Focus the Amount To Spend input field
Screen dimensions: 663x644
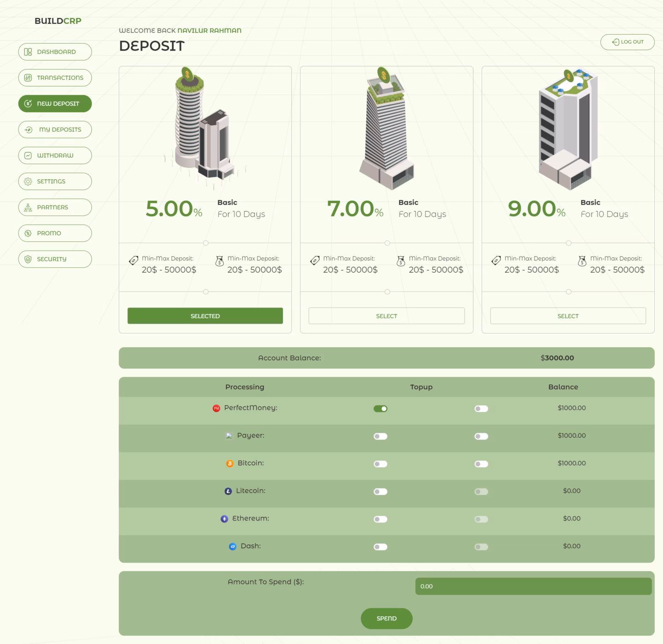533,586
